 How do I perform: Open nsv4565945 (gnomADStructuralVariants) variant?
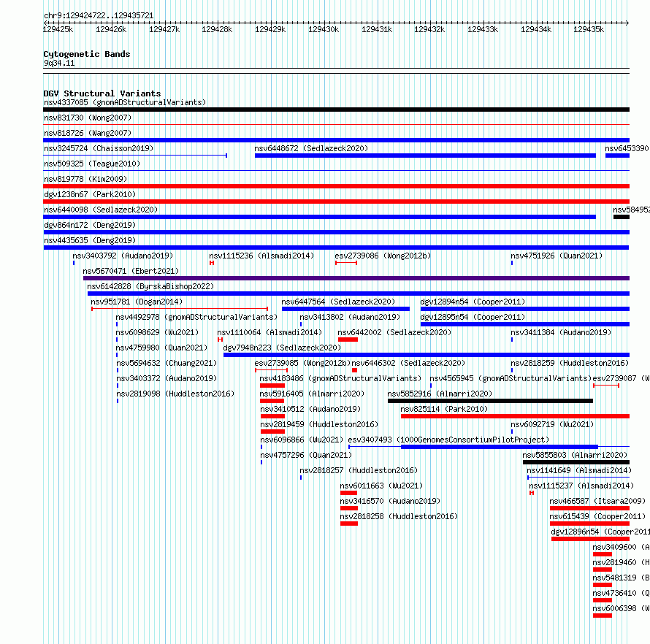pyautogui.click(x=511, y=378)
